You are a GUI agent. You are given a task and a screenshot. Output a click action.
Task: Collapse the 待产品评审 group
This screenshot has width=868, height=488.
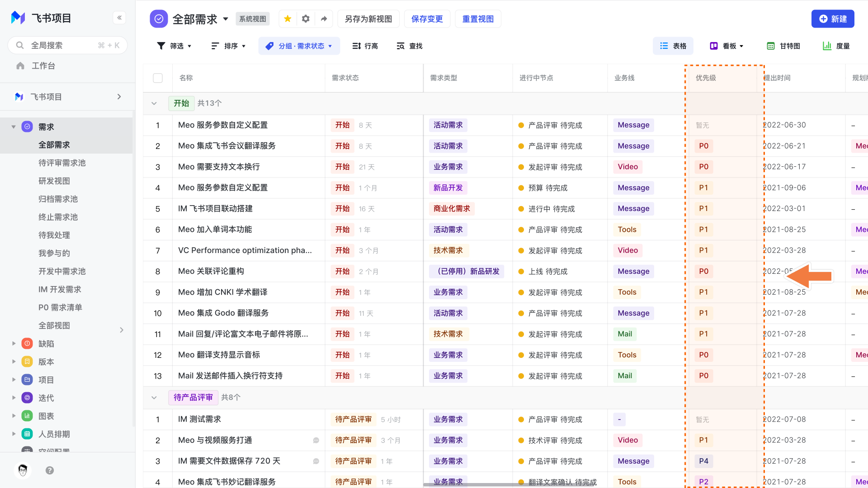pyautogui.click(x=154, y=398)
